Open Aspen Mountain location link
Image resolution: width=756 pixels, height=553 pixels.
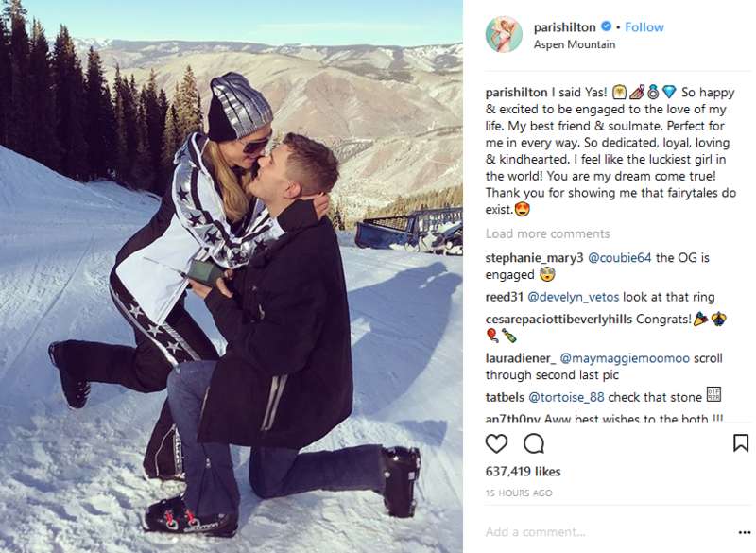(x=575, y=44)
